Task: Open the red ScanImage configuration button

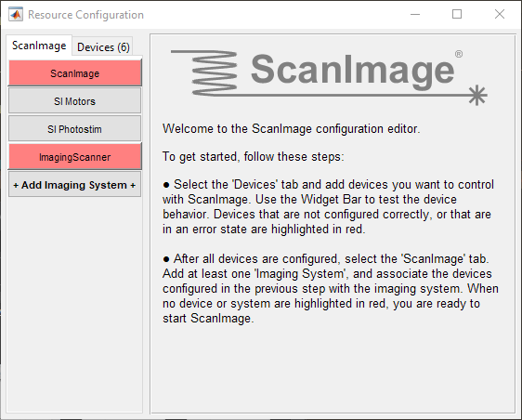Action: pyautogui.click(x=75, y=72)
